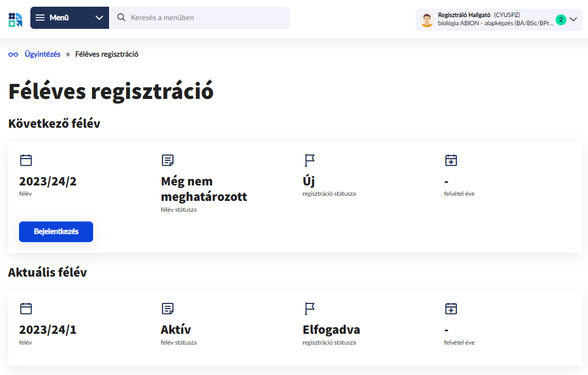Viewport: 588px width, 375px height.
Task: Focus the Keresés a menüben search field
Action: click(x=206, y=18)
